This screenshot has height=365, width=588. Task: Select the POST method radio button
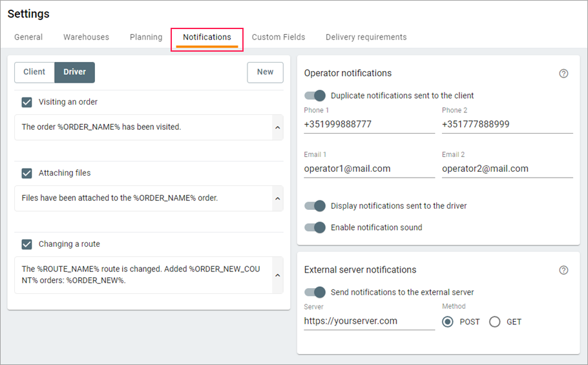pyautogui.click(x=448, y=322)
